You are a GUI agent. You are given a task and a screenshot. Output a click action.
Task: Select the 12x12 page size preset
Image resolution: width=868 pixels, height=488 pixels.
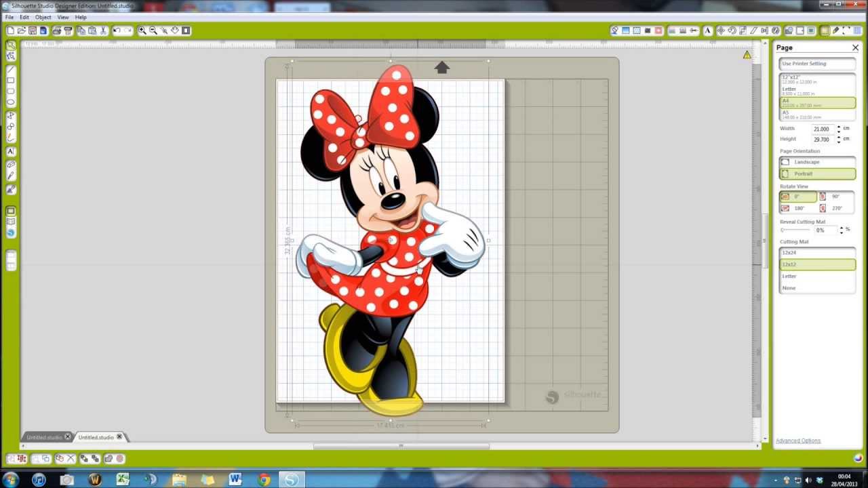[x=817, y=79]
